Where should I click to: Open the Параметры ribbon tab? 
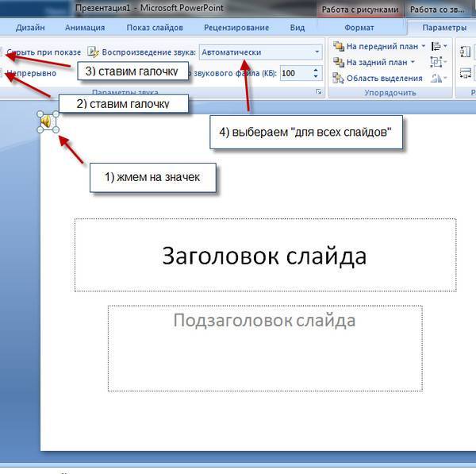[x=444, y=28]
